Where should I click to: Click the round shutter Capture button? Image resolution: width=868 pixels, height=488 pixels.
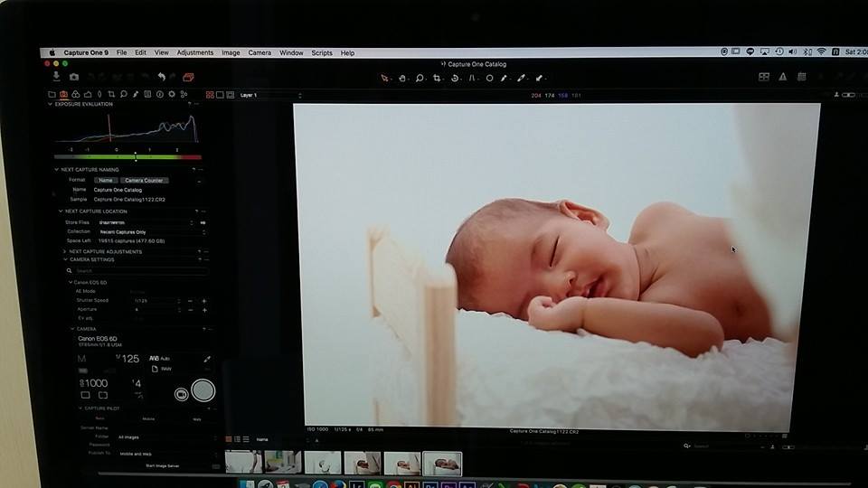[x=203, y=390]
